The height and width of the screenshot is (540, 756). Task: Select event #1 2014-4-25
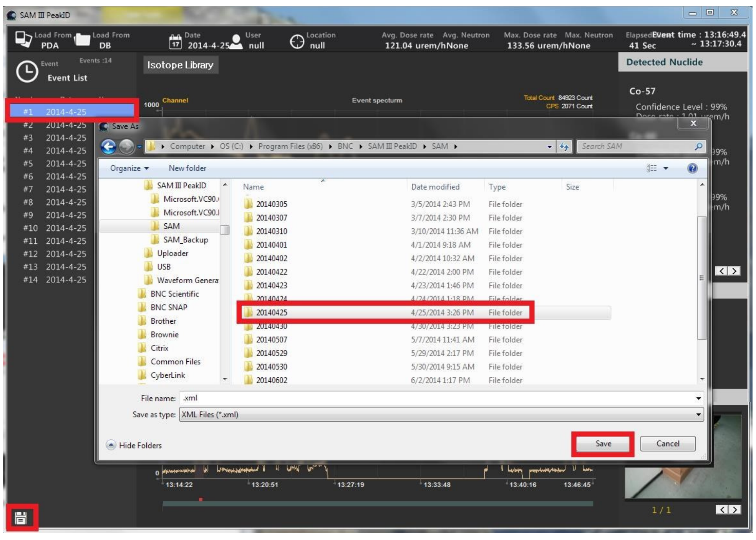(x=72, y=112)
